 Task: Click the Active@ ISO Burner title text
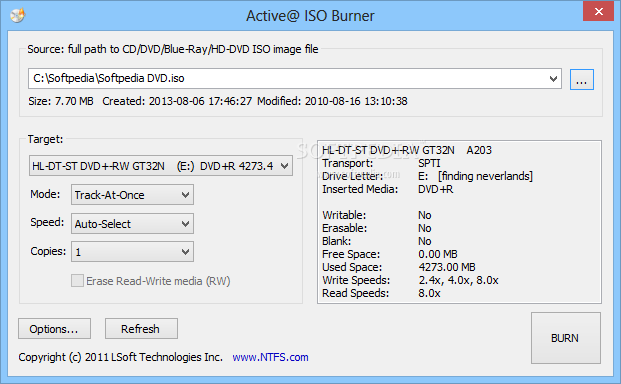point(310,16)
